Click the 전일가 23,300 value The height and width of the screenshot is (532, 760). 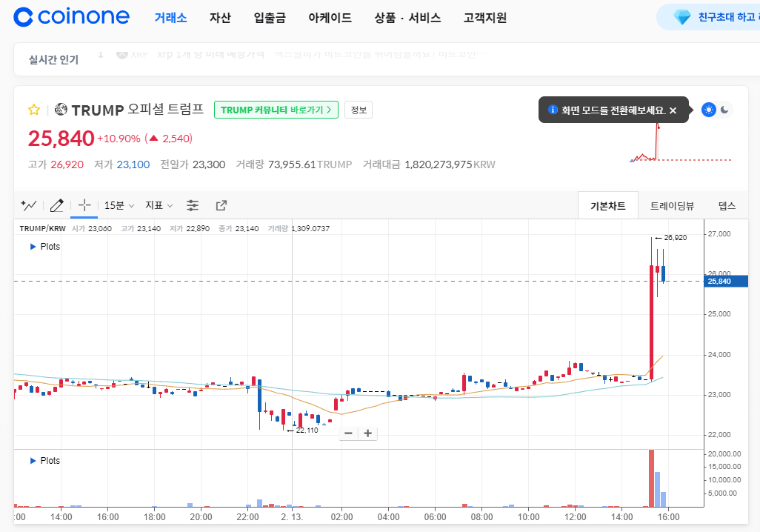[x=209, y=164]
